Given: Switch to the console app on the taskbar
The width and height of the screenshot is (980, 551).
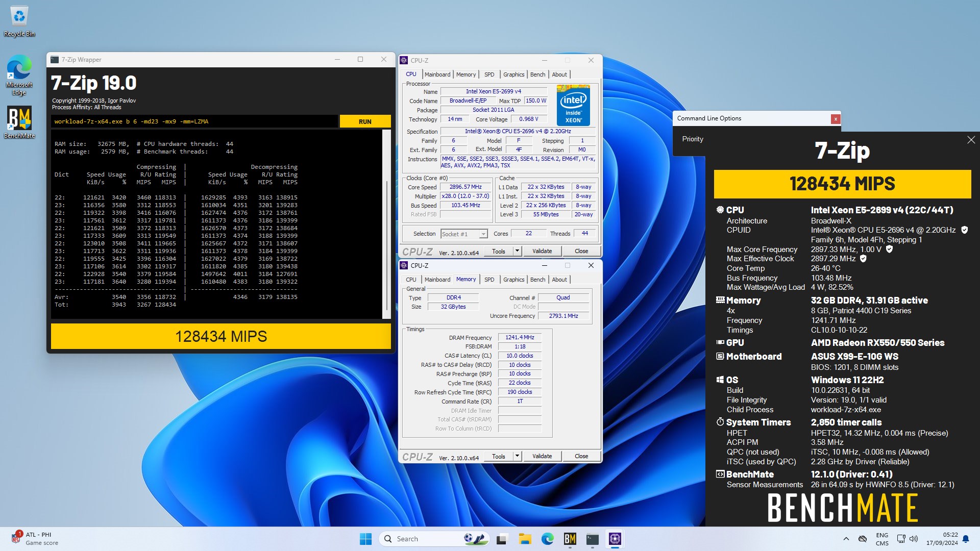Looking at the screenshot, I should pos(592,539).
